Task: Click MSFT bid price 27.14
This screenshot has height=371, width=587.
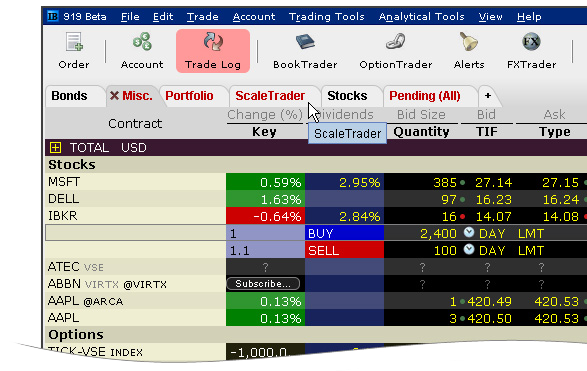Action: pyautogui.click(x=493, y=182)
